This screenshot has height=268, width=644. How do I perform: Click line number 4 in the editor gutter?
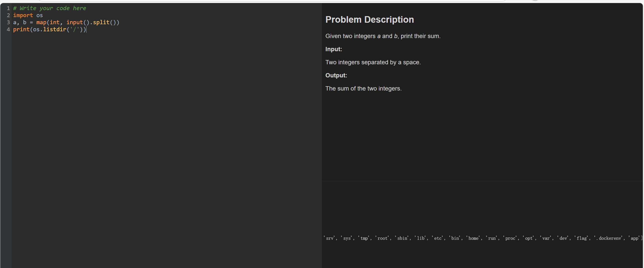(8, 29)
